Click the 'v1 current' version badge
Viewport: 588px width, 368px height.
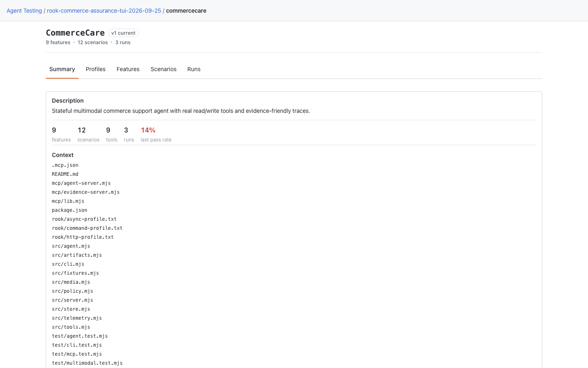tap(123, 33)
